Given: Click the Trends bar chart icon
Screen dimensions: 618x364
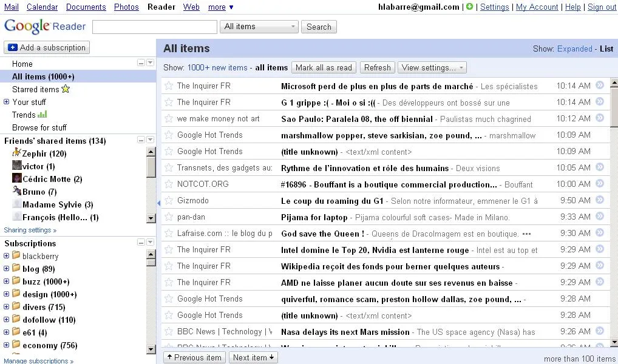Looking at the screenshot, I should click(42, 114).
